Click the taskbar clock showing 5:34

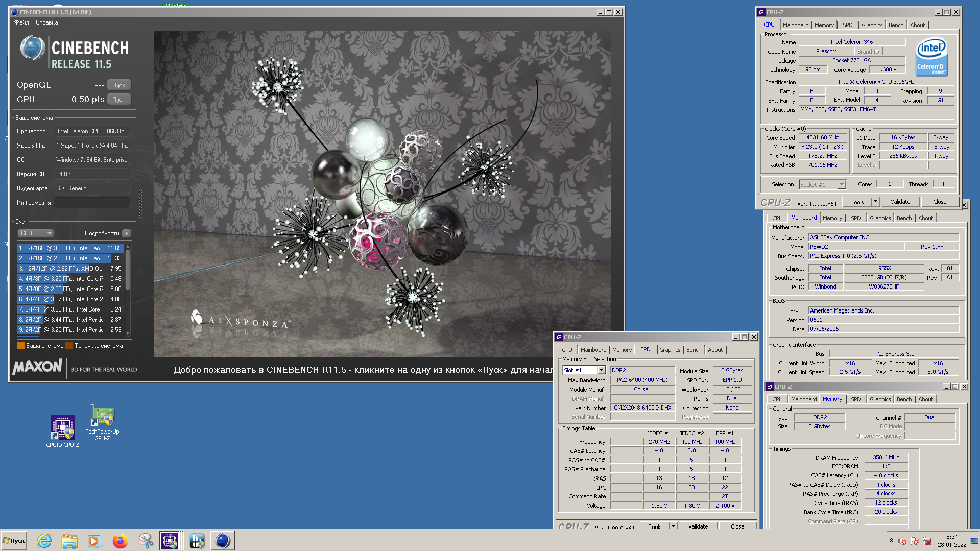952,540
